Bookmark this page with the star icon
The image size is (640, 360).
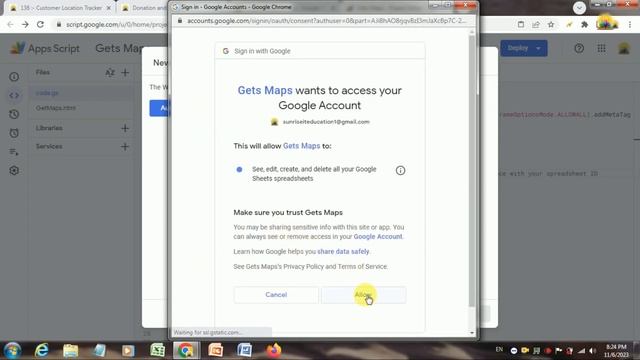click(551, 24)
